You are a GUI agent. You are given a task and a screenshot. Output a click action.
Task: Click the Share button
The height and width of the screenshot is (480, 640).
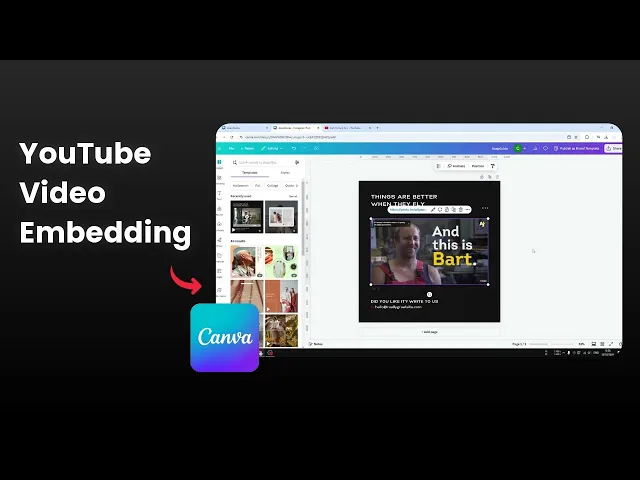pyautogui.click(x=613, y=149)
